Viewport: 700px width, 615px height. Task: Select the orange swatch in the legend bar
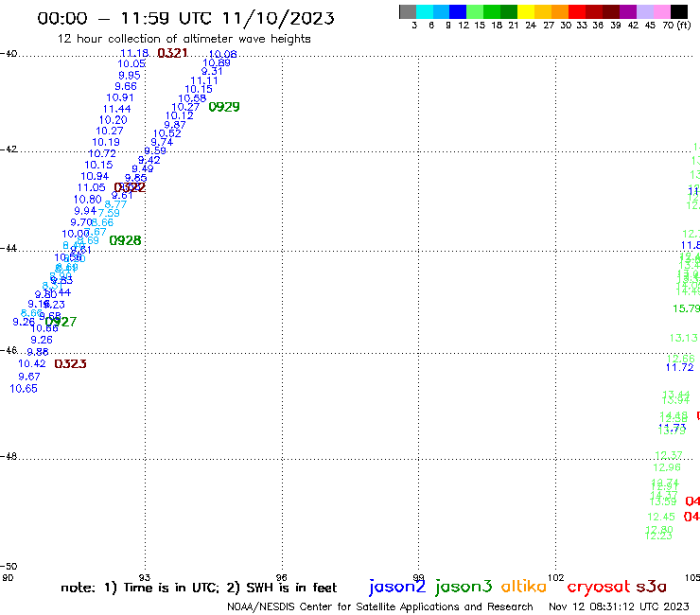[560, 11]
